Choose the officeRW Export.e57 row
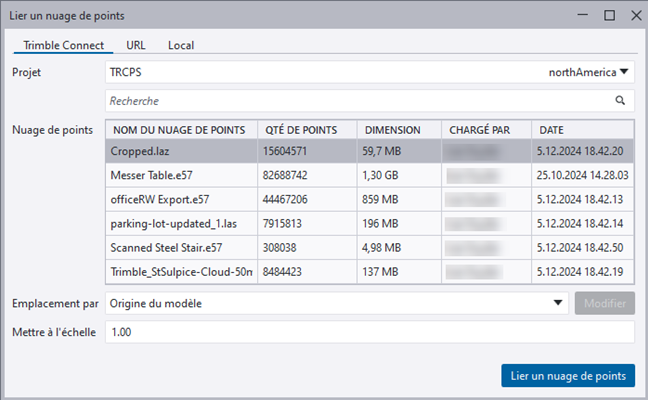 (x=180, y=199)
